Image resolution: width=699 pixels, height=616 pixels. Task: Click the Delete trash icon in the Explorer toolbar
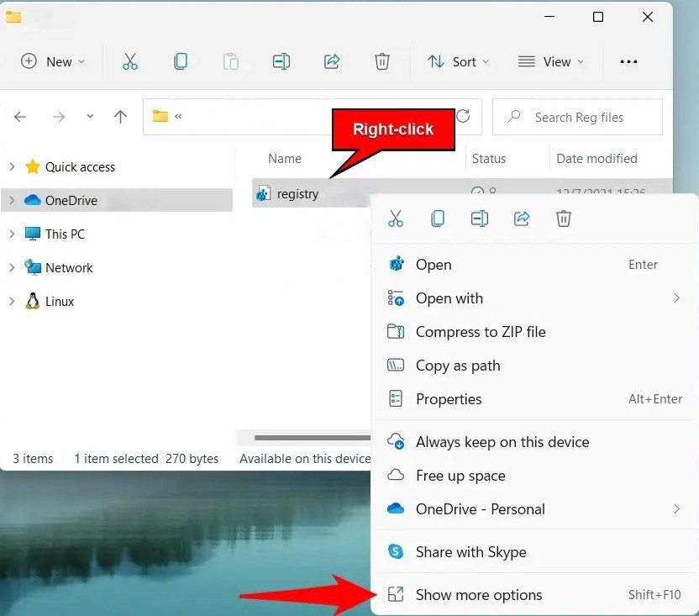coord(382,61)
